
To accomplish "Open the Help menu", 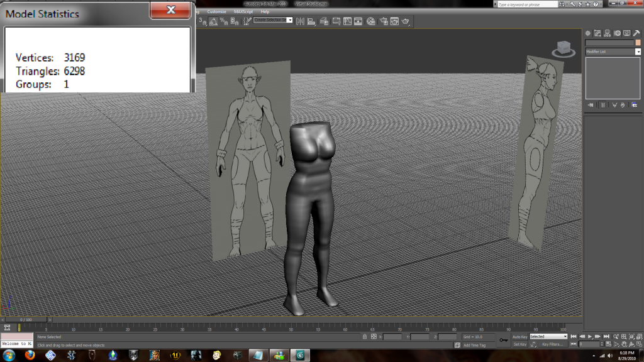I will pyautogui.click(x=265, y=12).
